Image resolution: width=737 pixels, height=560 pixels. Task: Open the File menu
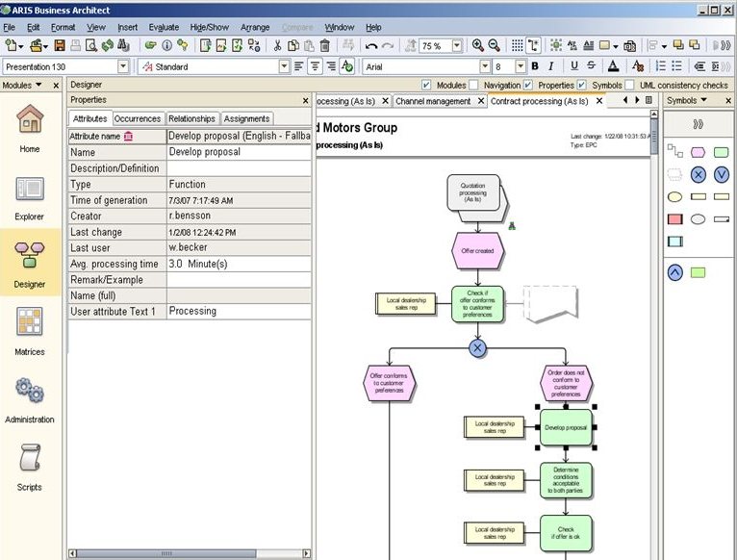9,27
